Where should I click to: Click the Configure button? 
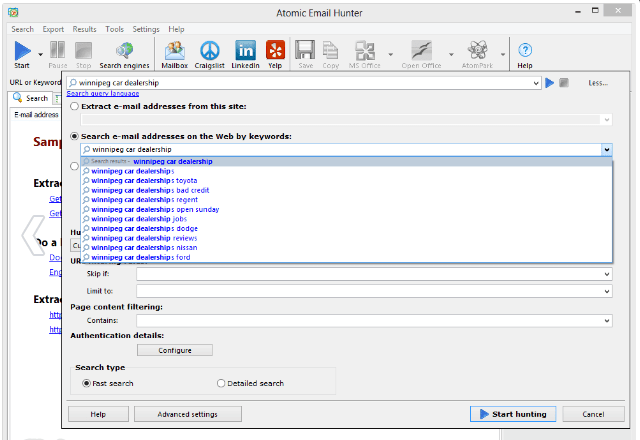click(x=175, y=350)
